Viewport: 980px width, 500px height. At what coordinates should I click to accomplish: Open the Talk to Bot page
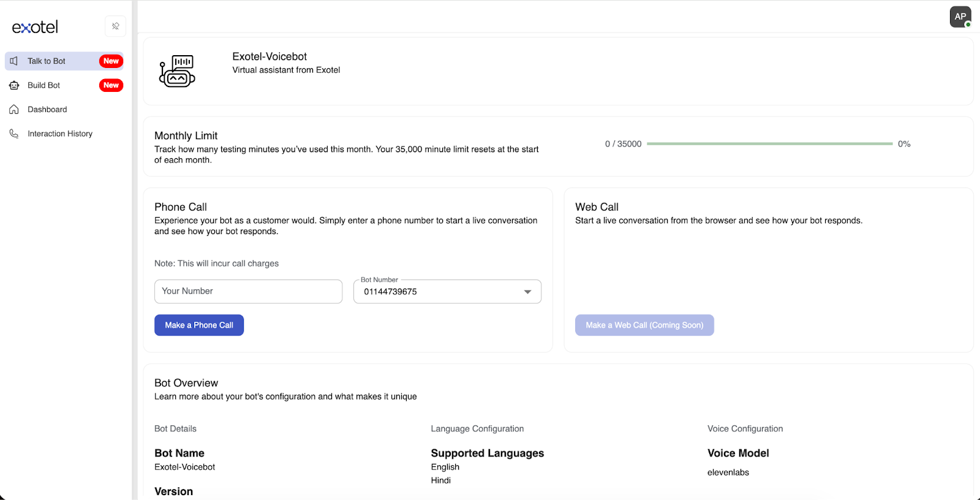pos(64,61)
